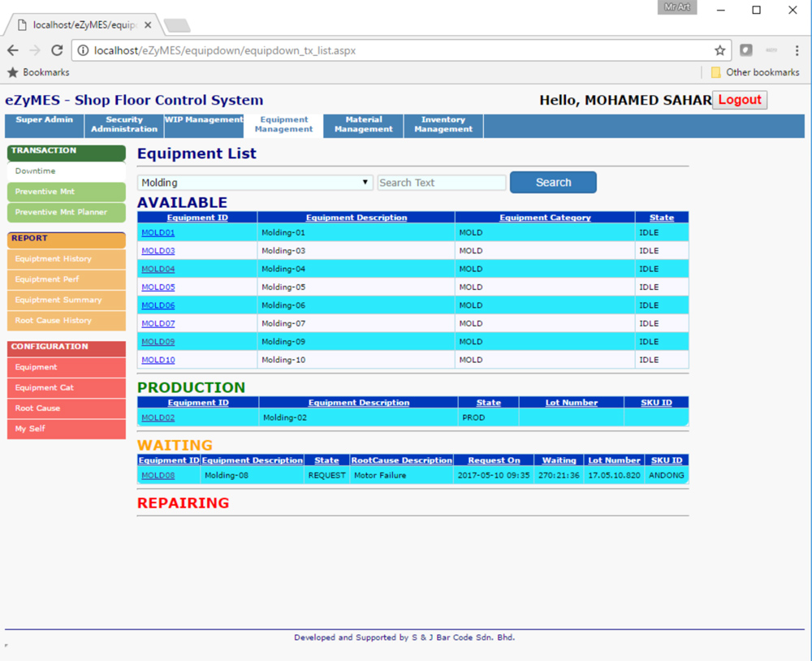The image size is (812, 661).
Task: Open Root Cause History report
Action: 54,321
